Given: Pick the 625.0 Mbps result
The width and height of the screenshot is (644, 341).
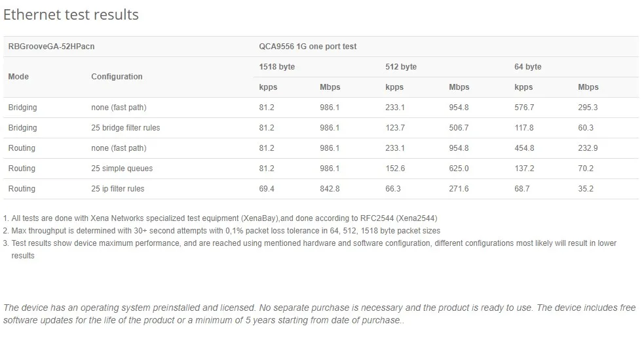Looking at the screenshot, I should [x=459, y=169].
